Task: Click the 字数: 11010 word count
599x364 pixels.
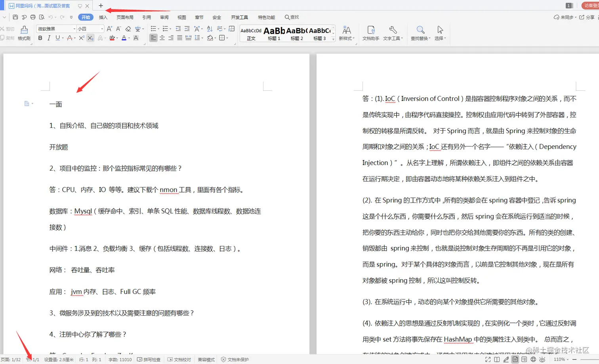Action: pos(120,360)
